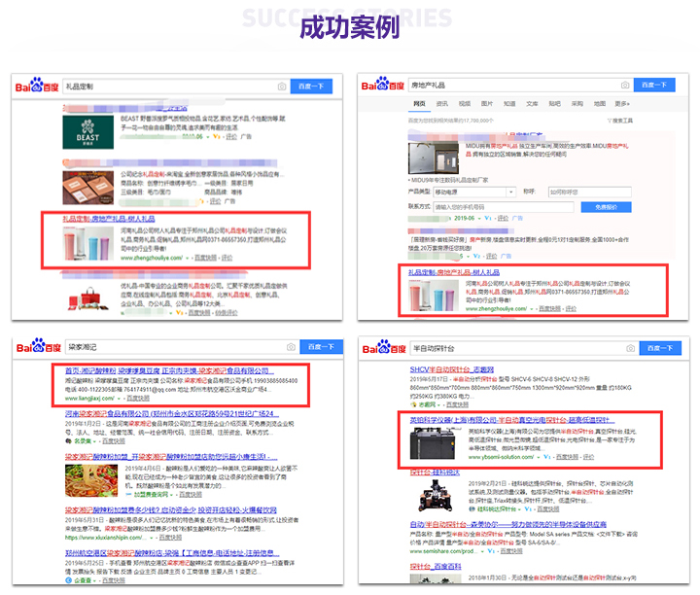Image resolution: width=700 pixels, height=595 pixels.
Task: Switch to the 资讯 tab
Action: (442, 103)
